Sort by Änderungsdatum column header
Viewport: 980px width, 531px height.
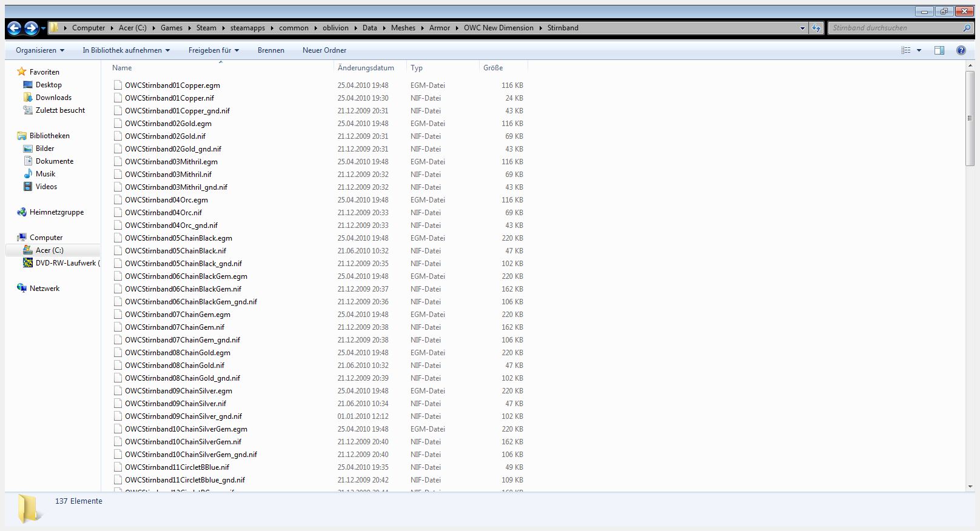[366, 68]
